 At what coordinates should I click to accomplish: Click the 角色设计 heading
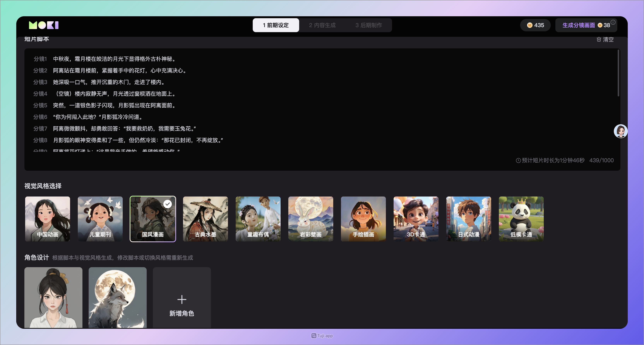pyautogui.click(x=37, y=257)
